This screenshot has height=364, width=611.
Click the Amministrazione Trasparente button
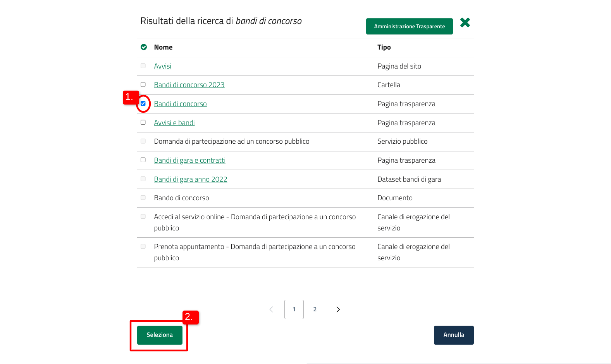tap(409, 26)
